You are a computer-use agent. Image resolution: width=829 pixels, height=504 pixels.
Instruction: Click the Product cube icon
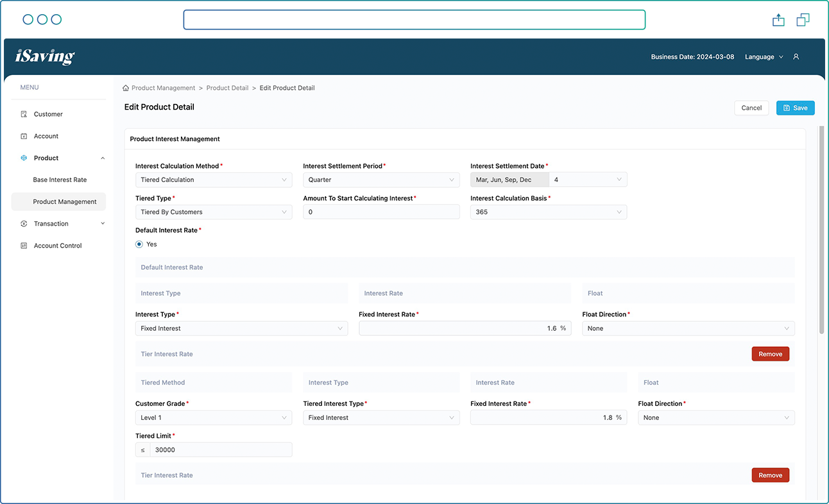24,158
